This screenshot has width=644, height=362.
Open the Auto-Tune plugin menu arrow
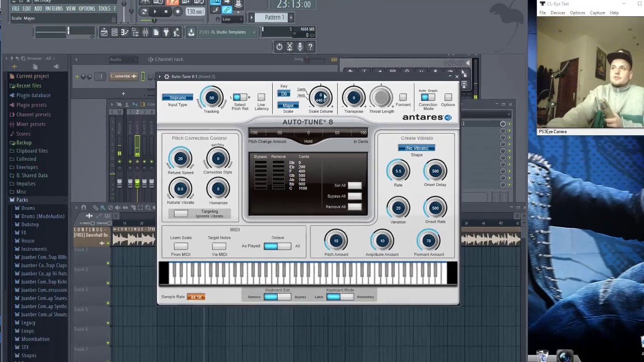click(161, 76)
